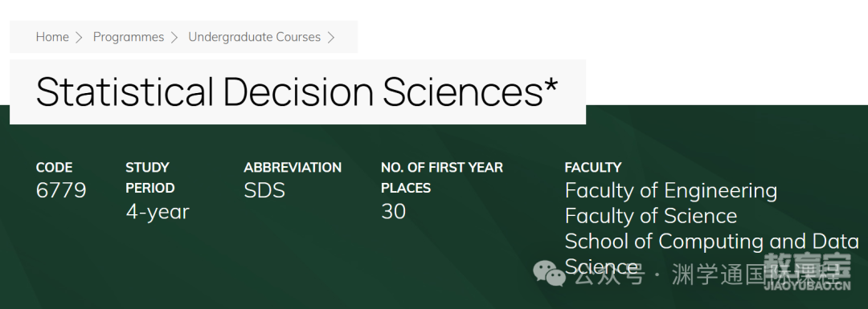Select the 4-year study period value
The image size is (868, 309).
(158, 212)
